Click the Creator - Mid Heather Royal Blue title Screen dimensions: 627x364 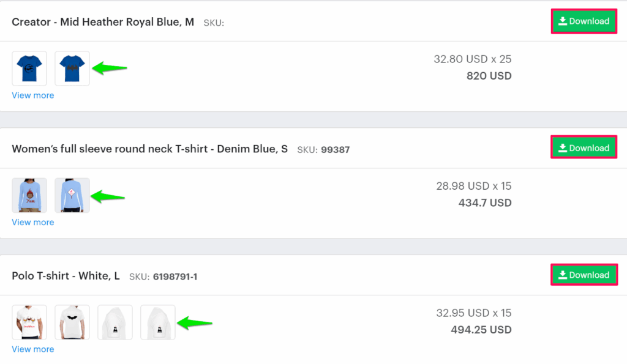point(103,22)
